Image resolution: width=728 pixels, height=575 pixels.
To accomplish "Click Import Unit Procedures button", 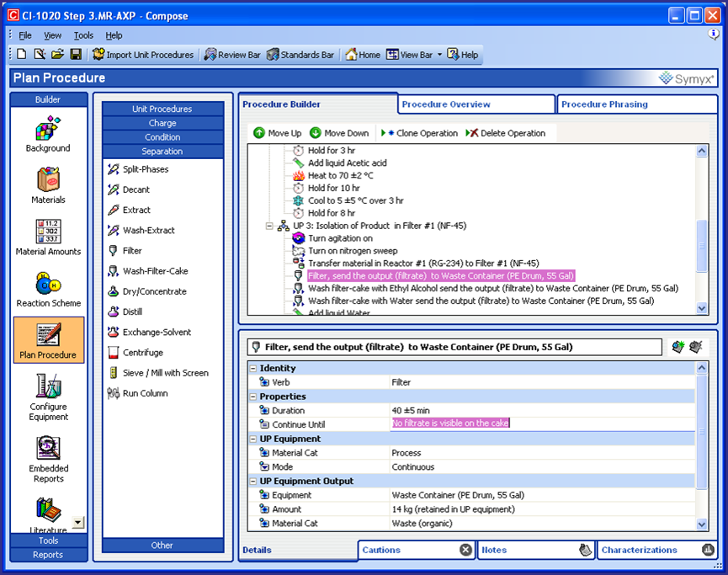I will (143, 55).
